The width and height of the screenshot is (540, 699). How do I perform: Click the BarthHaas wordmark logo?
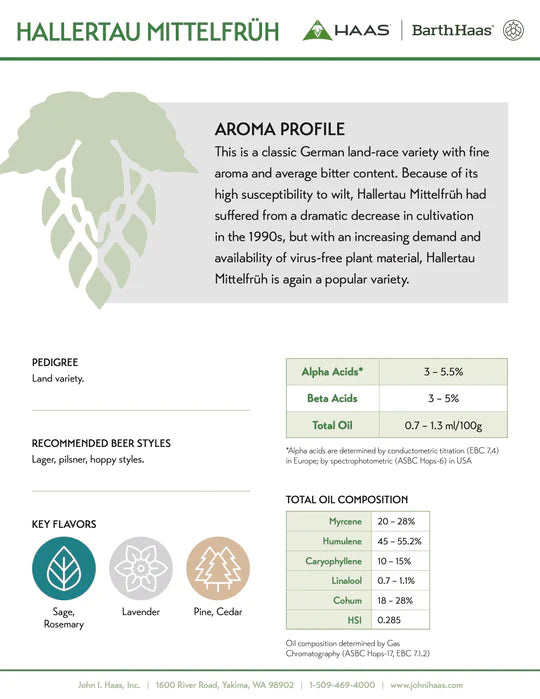click(x=452, y=30)
